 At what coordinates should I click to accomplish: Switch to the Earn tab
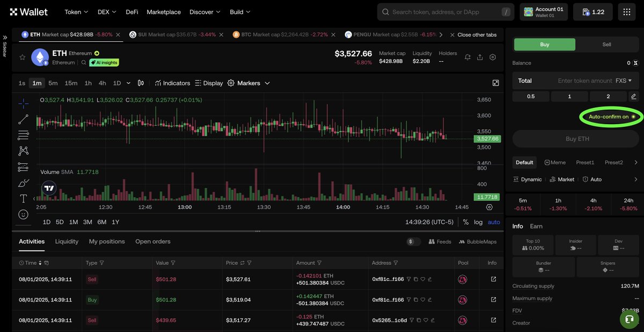click(536, 226)
